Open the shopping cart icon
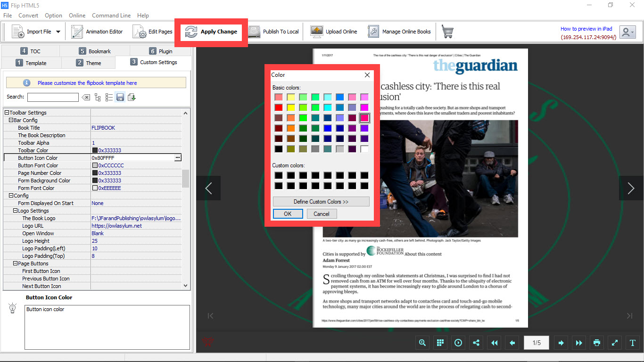Screen dimensions: 644x362 pyautogui.click(x=447, y=32)
